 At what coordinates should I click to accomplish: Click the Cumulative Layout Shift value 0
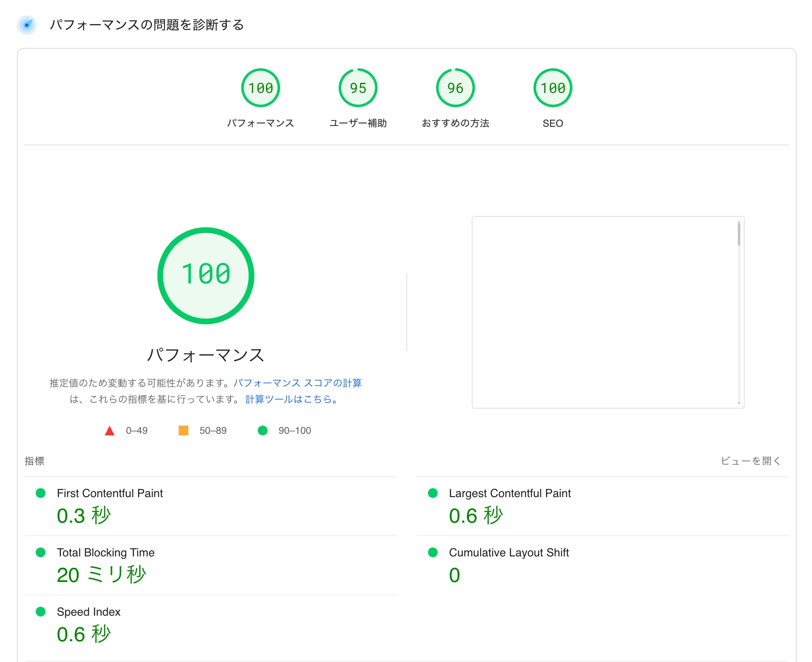455,575
